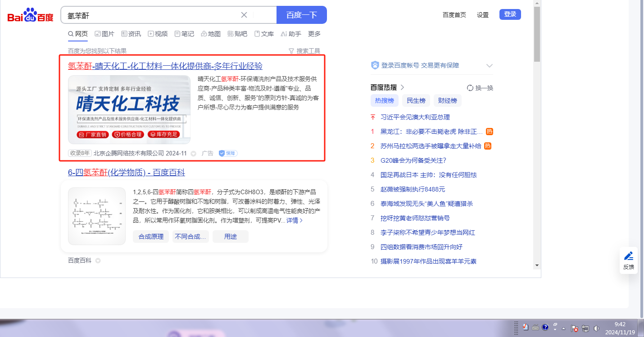
Task: Open the Ai 助手 tab
Action: point(291,34)
